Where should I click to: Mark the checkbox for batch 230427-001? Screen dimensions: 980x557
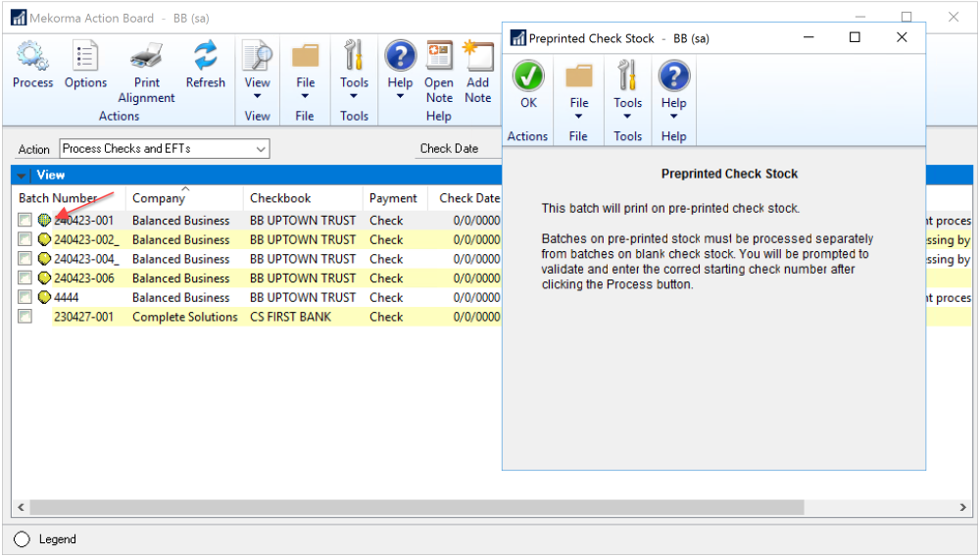click(x=25, y=317)
